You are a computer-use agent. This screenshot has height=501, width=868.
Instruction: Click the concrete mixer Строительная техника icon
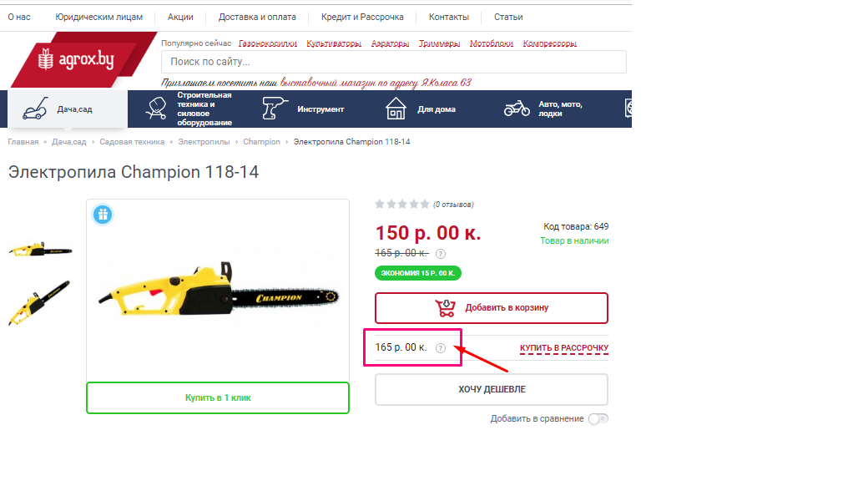point(156,109)
